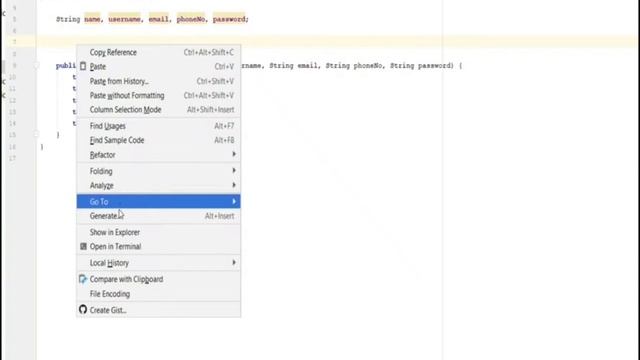Viewport: 640px width, 360px height.
Task: Click the terminal icon beside Open in Terminal
Action: [x=83, y=246]
